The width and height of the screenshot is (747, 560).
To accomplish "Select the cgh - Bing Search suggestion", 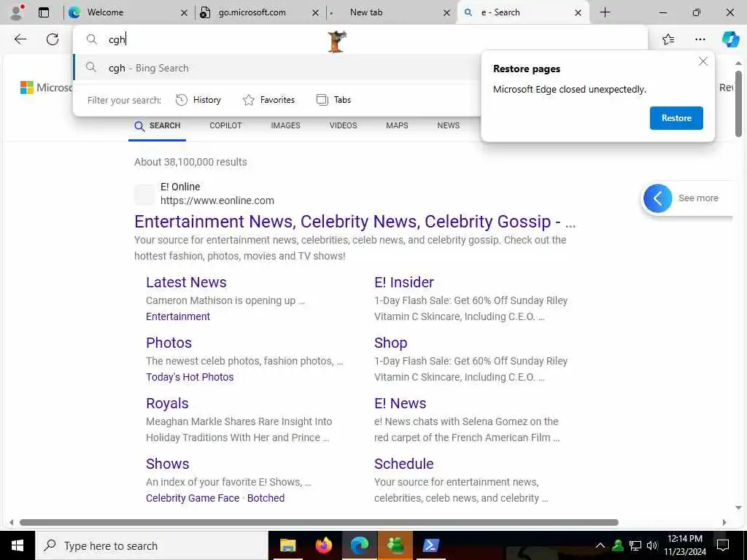I will (x=276, y=68).
